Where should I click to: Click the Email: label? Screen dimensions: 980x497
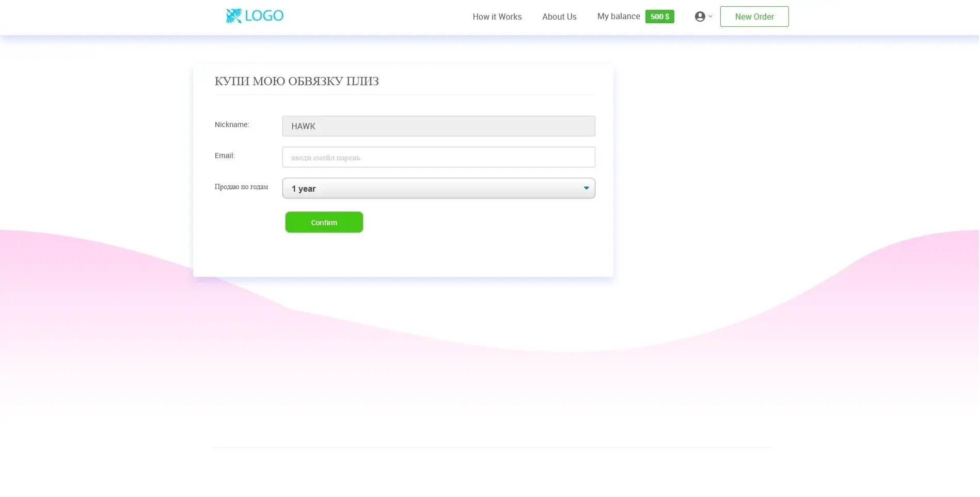tap(225, 156)
